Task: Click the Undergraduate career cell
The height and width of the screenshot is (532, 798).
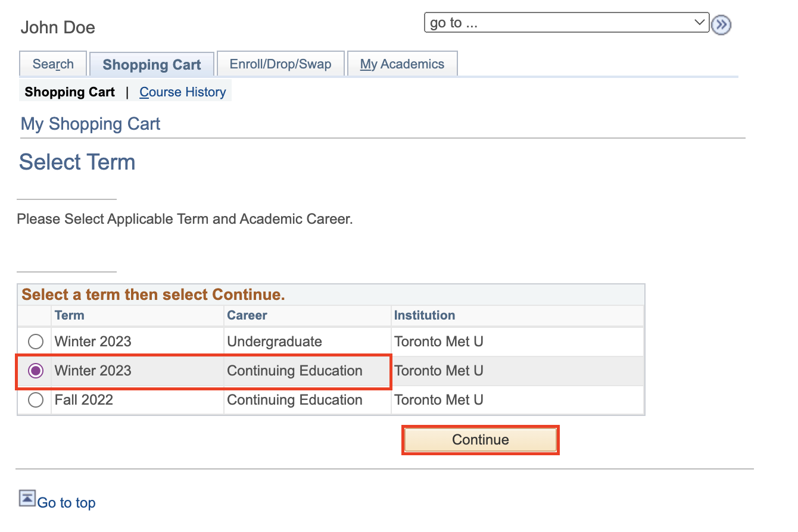Action: (275, 342)
